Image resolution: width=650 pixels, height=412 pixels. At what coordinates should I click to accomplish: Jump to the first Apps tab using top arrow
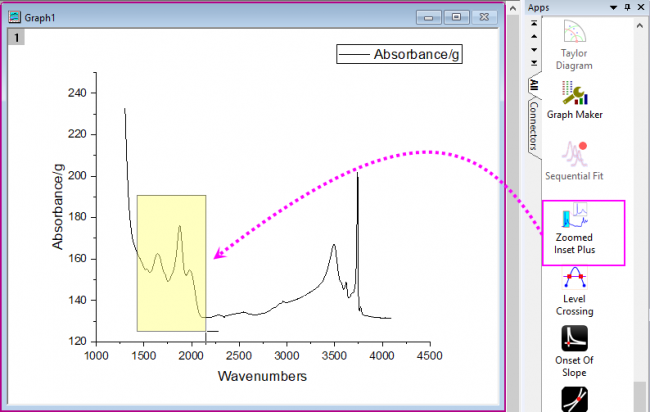pos(533,22)
